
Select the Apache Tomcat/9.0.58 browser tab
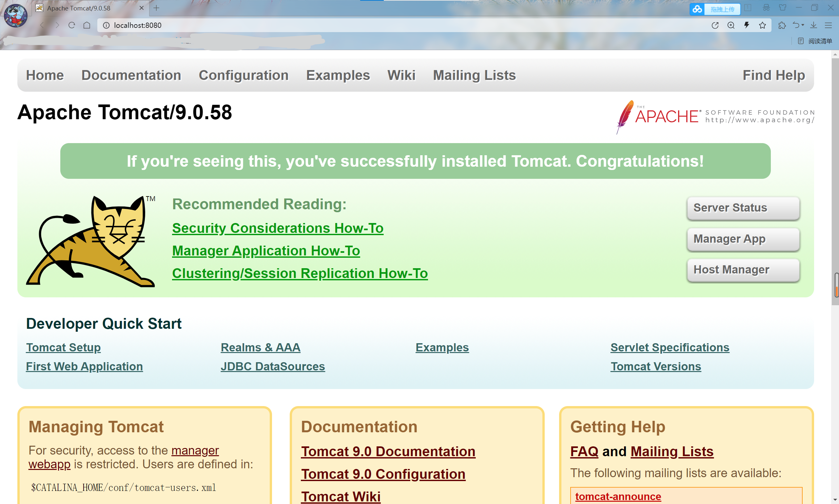pyautogui.click(x=90, y=8)
